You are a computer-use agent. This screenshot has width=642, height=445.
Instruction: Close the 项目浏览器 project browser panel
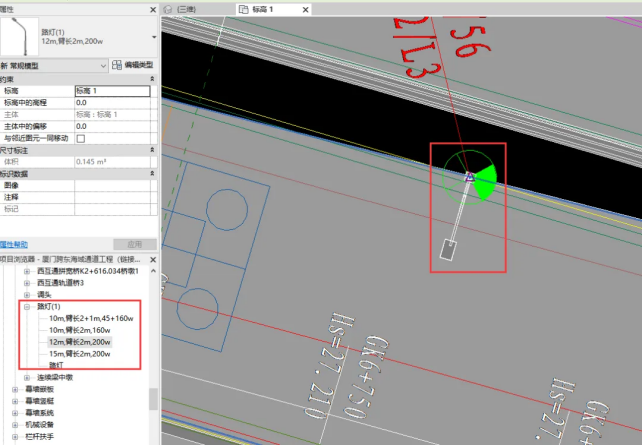152,259
